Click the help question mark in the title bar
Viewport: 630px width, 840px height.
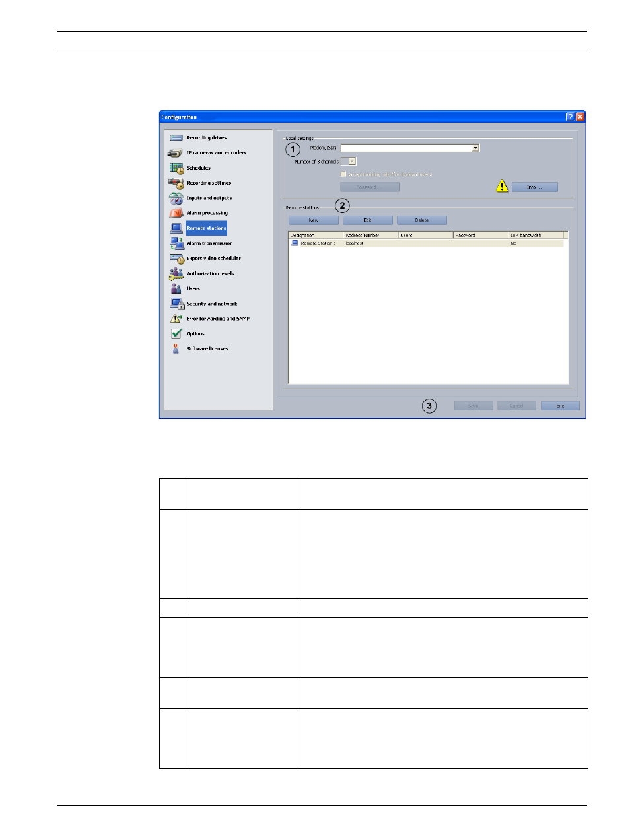pyautogui.click(x=570, y=117)
